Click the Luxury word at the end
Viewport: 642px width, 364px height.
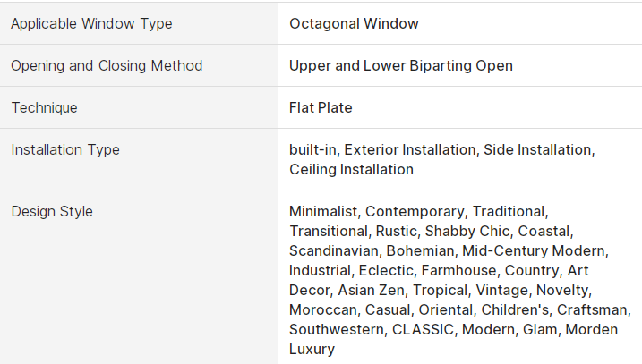click(312, 350)
